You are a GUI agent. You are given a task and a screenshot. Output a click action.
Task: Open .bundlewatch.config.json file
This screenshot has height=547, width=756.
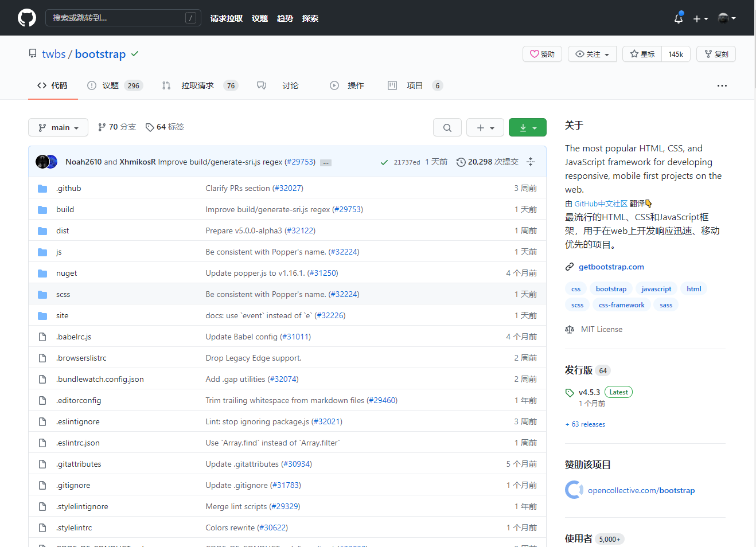click(x=100, y=379)
